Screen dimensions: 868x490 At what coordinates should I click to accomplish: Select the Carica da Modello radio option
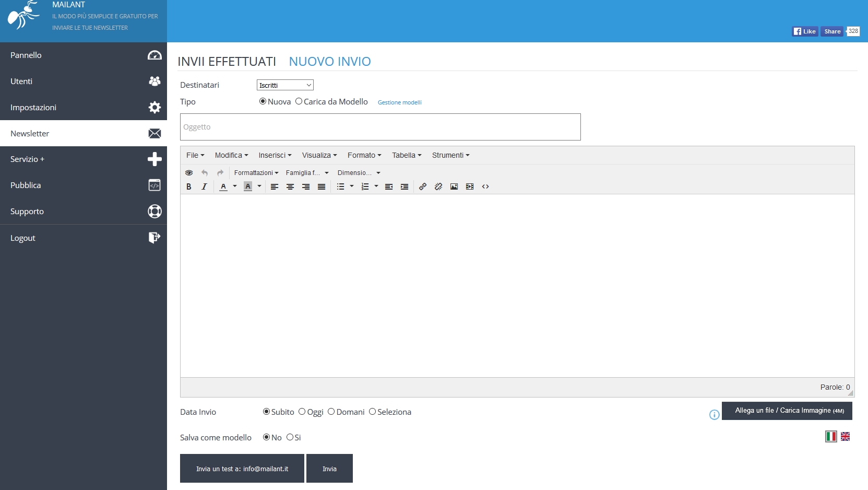(299, 101)
